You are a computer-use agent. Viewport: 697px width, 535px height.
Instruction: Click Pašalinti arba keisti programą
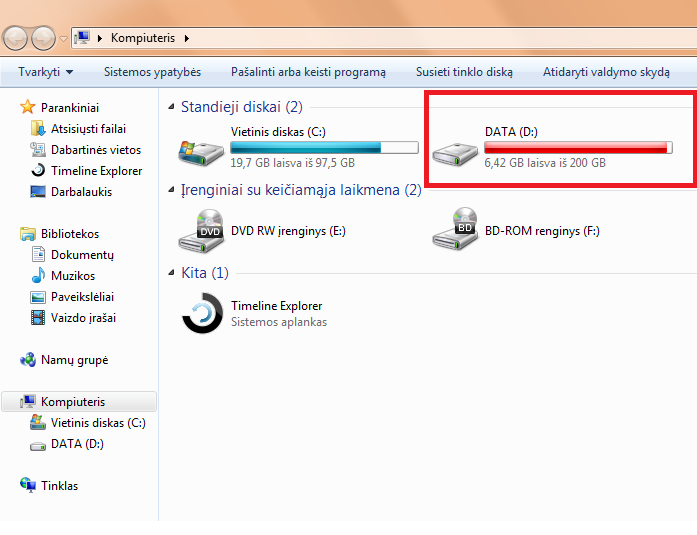[x=308, y=72]
